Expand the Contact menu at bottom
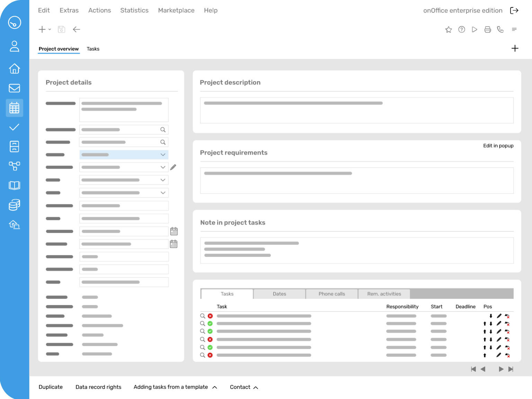The image size is (532, 399). (x=244, y=387)
